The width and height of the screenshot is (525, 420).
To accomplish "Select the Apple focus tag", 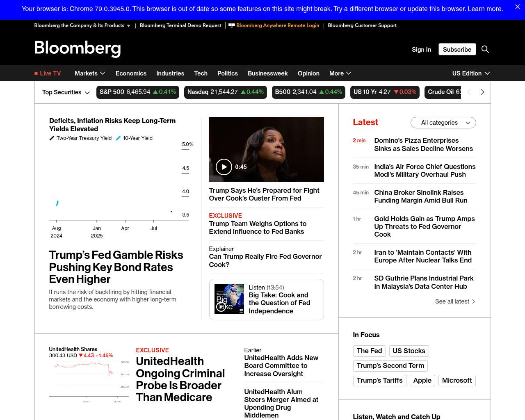I will coord(422,381).
